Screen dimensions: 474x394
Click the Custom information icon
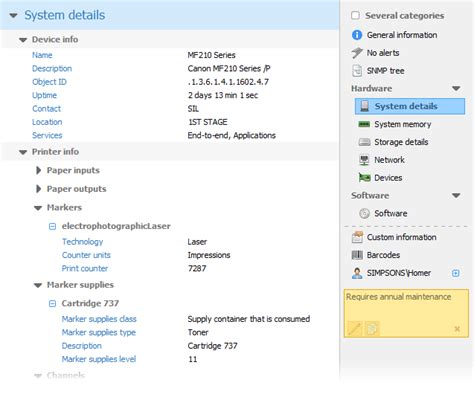point(357,237)
